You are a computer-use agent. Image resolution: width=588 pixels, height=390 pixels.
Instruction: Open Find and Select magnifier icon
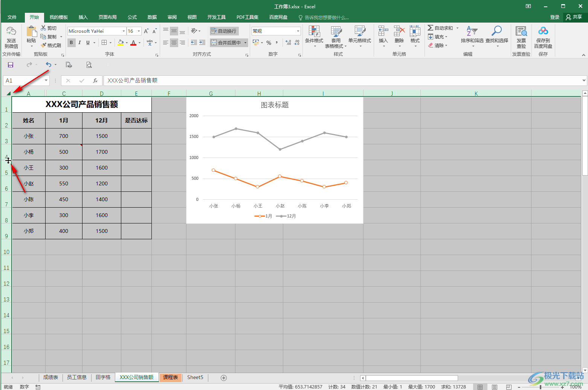(496, 31)
